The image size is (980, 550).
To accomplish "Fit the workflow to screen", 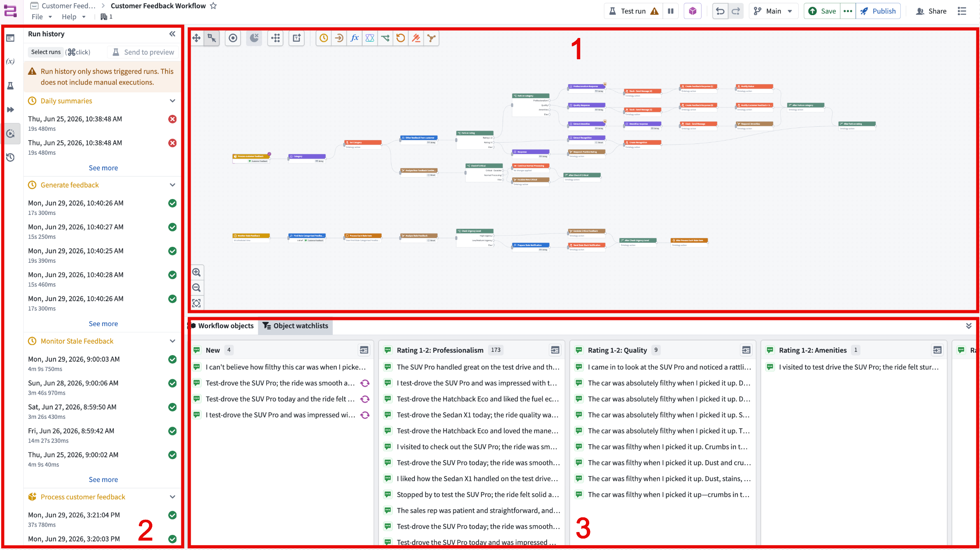I will click(196, 303).
